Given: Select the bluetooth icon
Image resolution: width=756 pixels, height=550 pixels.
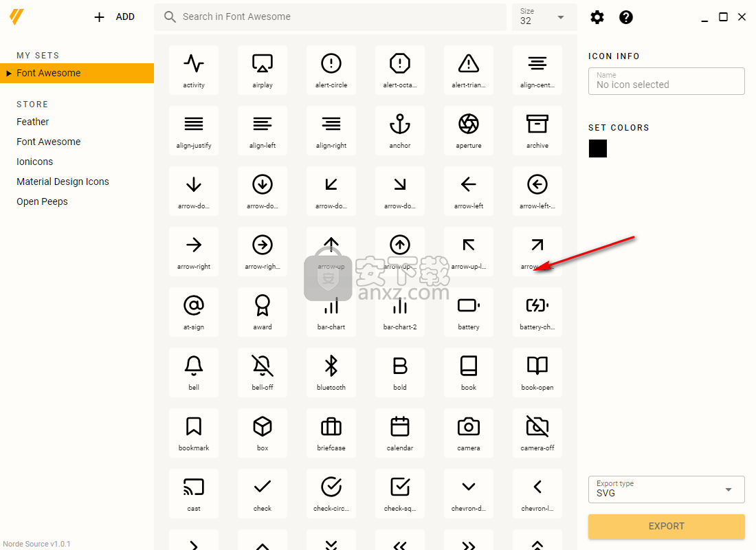Looking at the screenshot, I should (x=331, y=373).
